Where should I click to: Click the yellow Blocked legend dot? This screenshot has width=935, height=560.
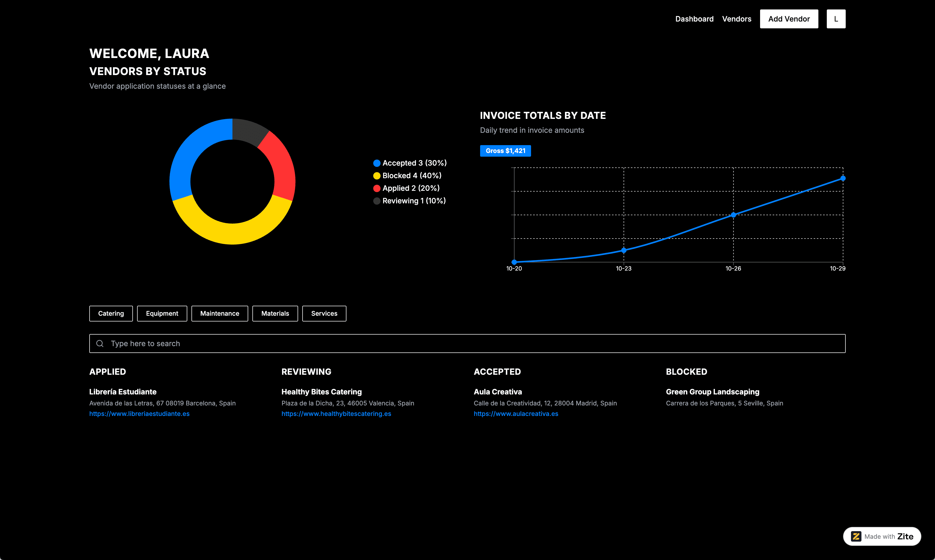376,176
